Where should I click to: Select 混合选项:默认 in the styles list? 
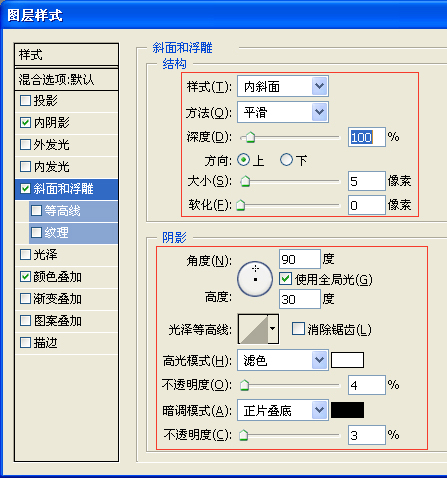(66, 80)
